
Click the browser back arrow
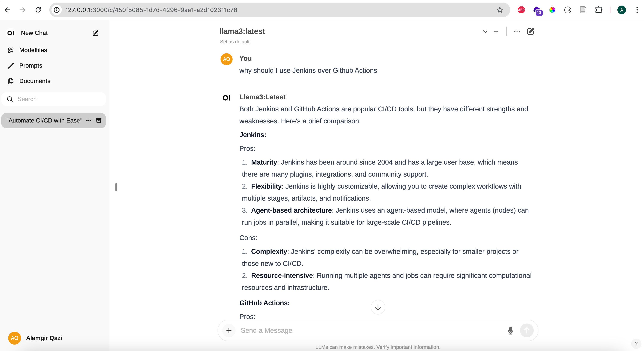point(8,10)
